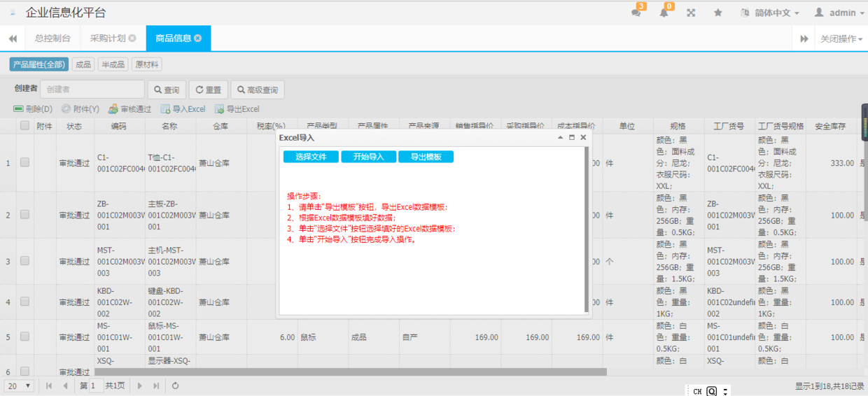The image size is (868, 396).
Task: Check the row 3 checkbox
Action: pyautogui.click(x=24, y=261)
